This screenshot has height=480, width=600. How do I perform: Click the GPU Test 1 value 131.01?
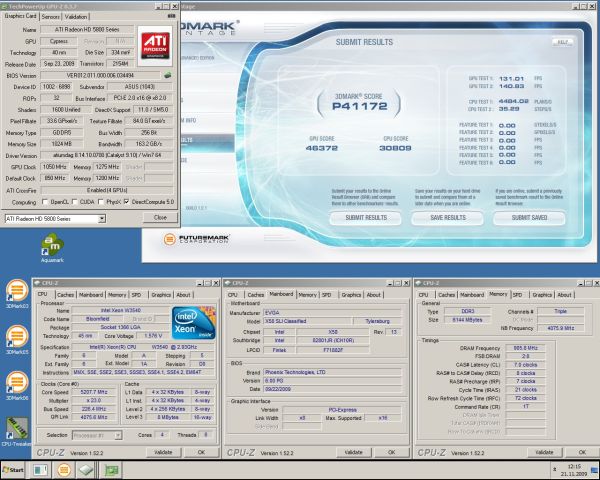point(511,78)
